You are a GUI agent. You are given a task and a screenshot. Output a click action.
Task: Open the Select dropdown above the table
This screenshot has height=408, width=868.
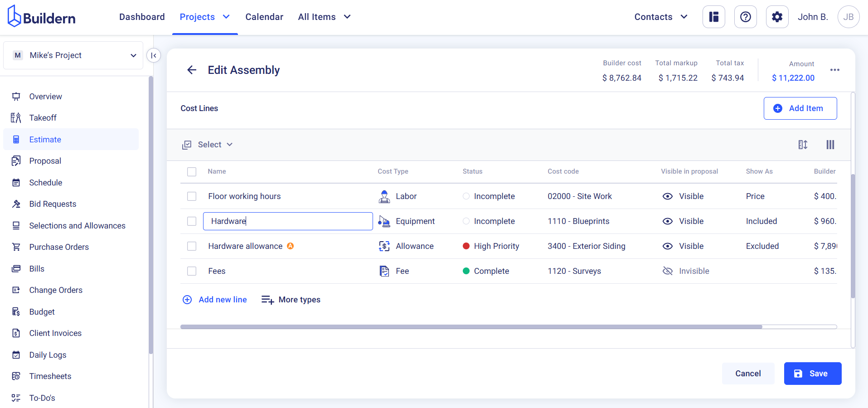pos(208,145)
